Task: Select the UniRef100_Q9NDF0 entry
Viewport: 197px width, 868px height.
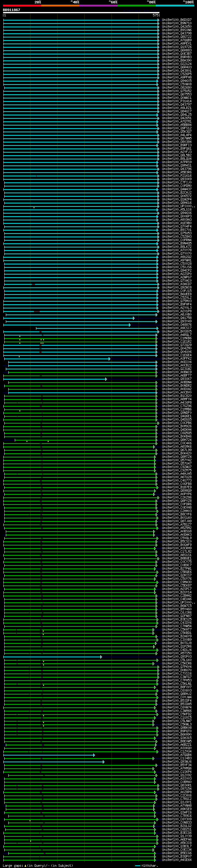Action: tap(176, 413)
